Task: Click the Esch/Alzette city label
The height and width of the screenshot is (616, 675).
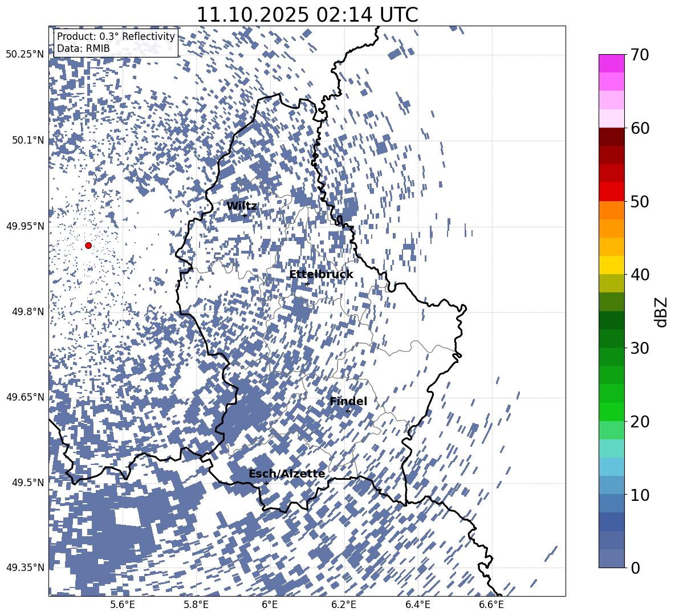Action: (287, 474)
